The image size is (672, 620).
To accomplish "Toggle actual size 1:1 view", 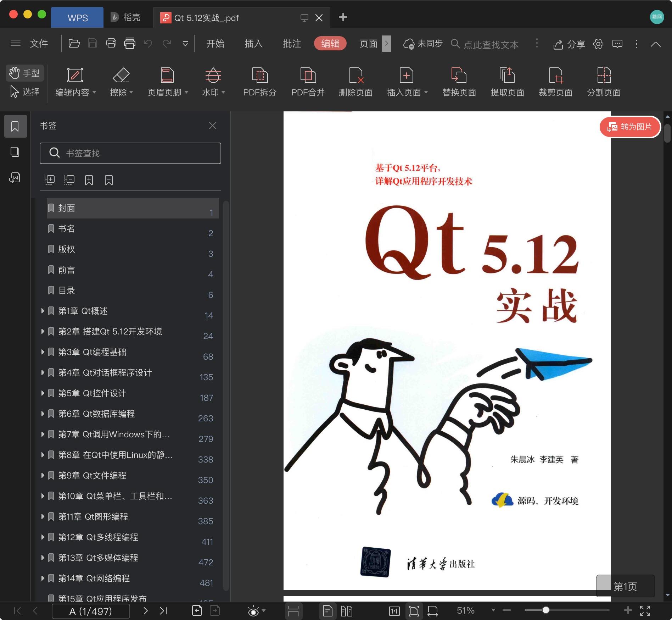I will pos(394,611).
